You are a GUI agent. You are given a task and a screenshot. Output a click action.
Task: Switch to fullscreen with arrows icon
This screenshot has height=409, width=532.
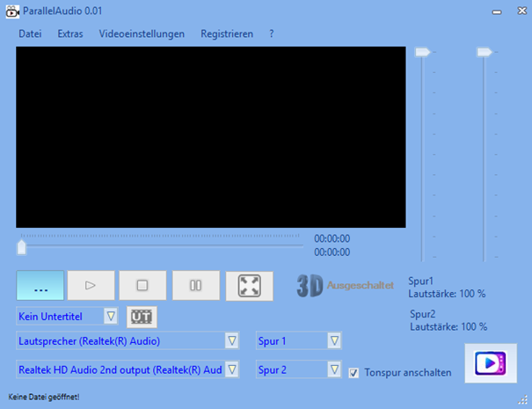(x=250, y=286)
